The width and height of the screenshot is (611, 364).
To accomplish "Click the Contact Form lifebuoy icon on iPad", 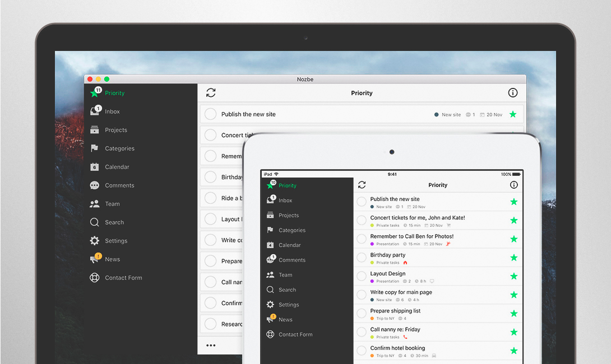I will coord(270,334).
